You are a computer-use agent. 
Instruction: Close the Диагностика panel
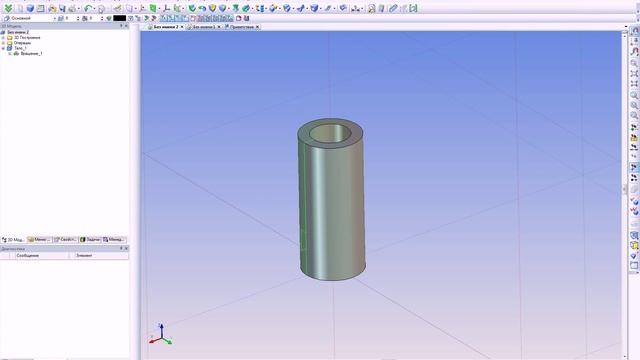click(x=126, y=248)
